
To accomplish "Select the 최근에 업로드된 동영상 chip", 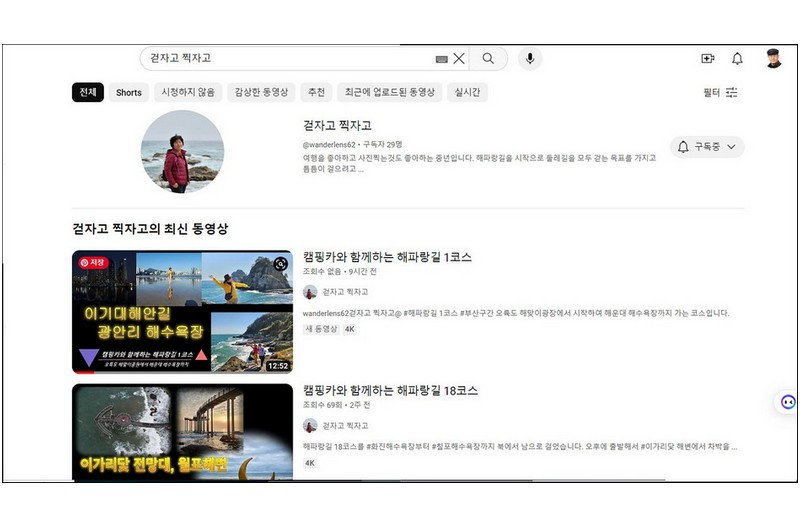I will pos(390,92).
